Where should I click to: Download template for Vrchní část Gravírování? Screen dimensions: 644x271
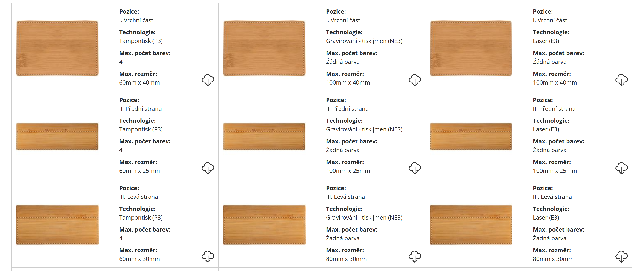pyautogui.click(x=414, y=80)
